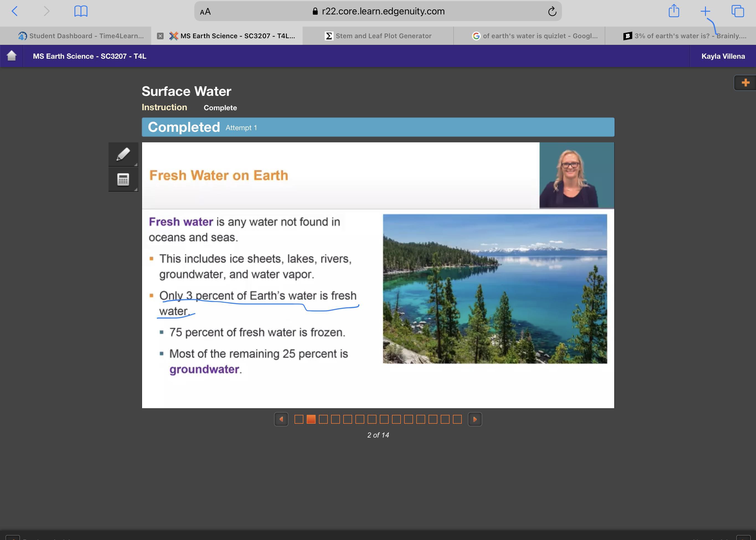
Task: Expand the orange plus panel on right
Action: tap(745, 83)
